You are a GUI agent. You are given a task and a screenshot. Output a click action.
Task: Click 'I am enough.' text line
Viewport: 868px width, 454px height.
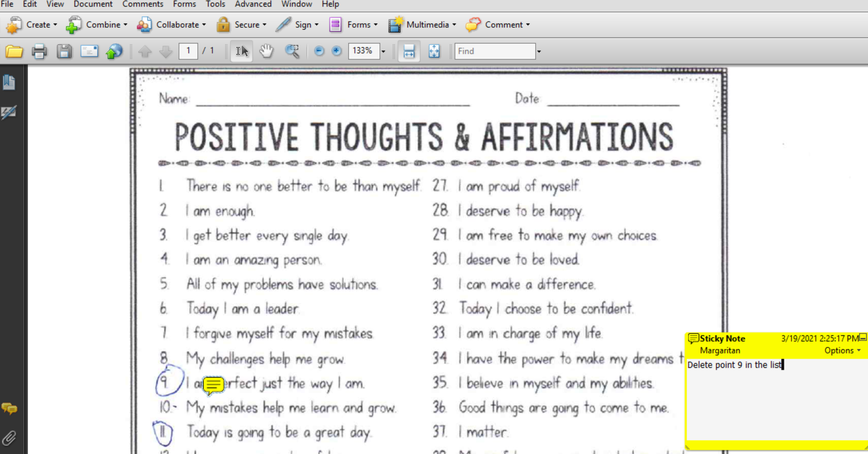220,211
